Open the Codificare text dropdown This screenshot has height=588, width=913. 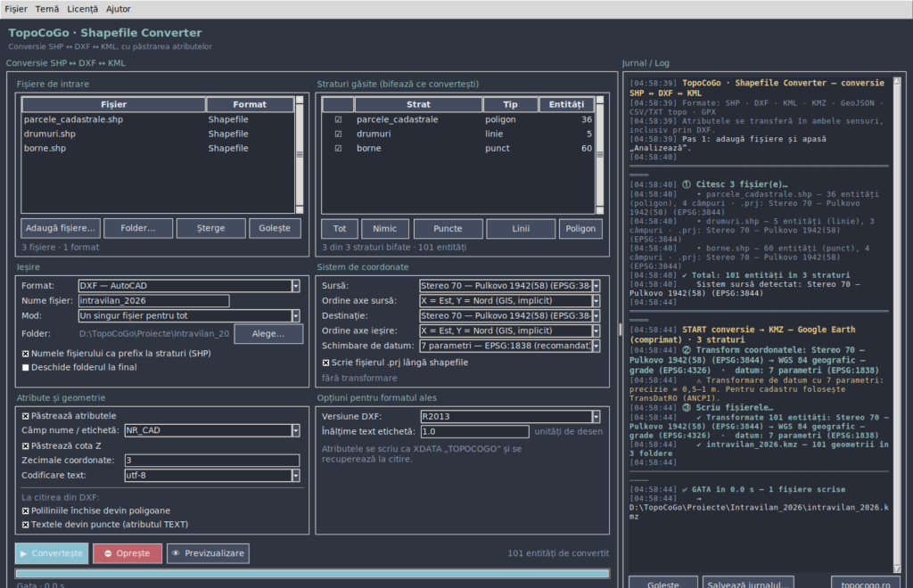[212, 475]
